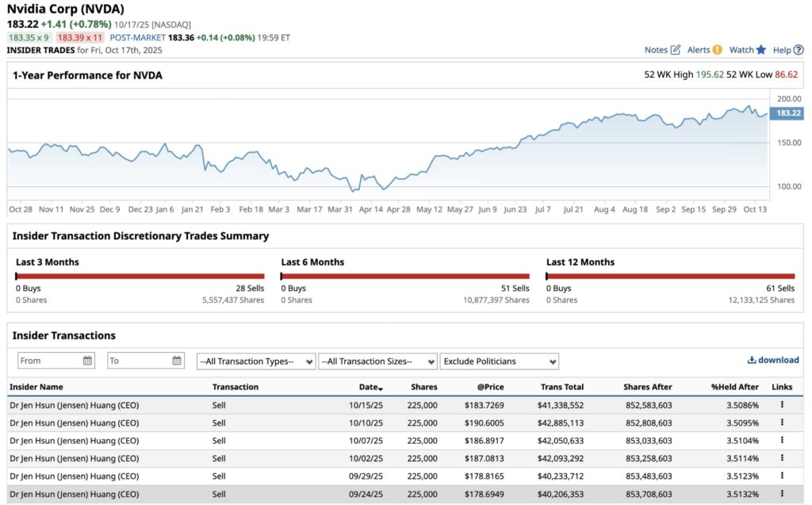Expand the All Transaction Sizes dropdown

(x=377, y=362)
